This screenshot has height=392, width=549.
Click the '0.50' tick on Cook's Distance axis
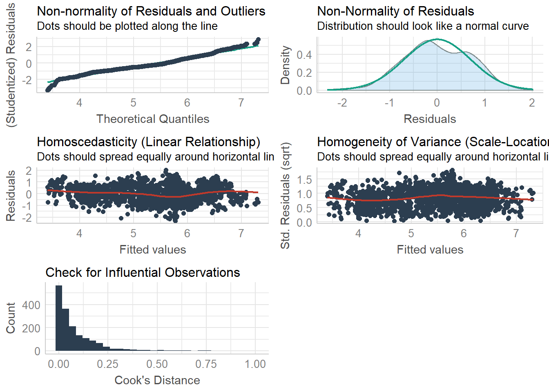click(157, 364)
